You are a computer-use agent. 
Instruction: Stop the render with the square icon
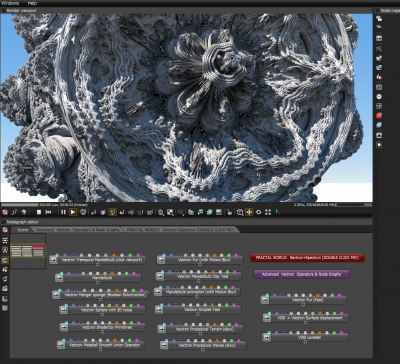tap(39, 212)
